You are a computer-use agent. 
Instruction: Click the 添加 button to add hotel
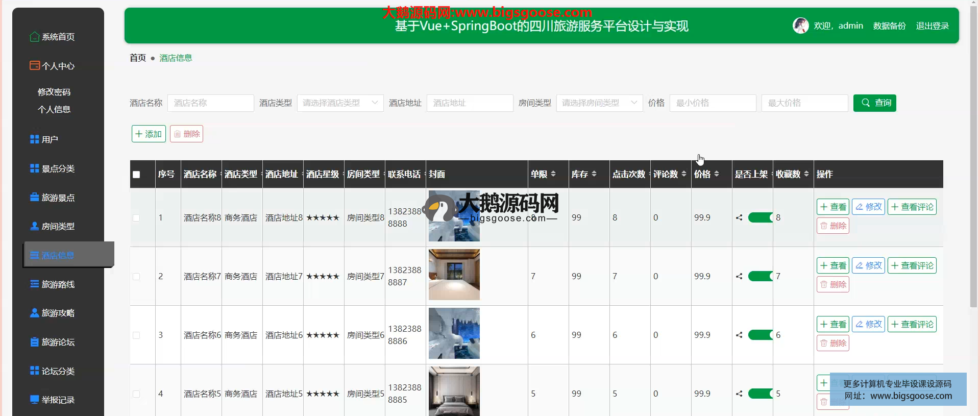[x=149, y=134]
